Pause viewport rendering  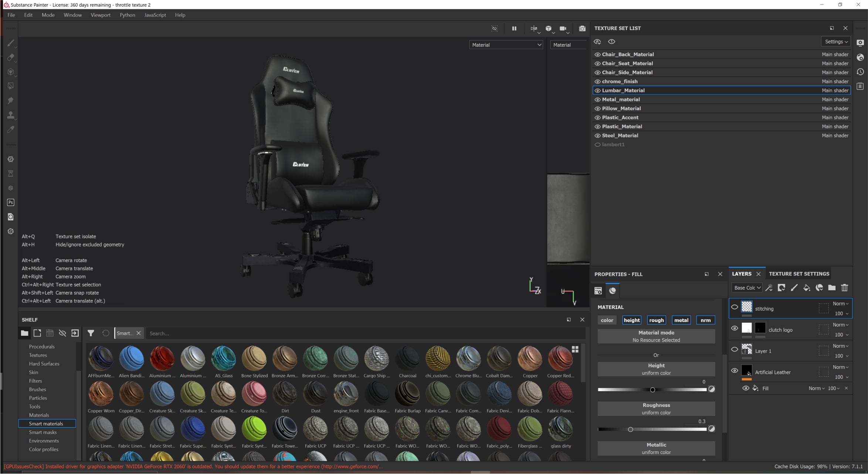coord(514,28)
